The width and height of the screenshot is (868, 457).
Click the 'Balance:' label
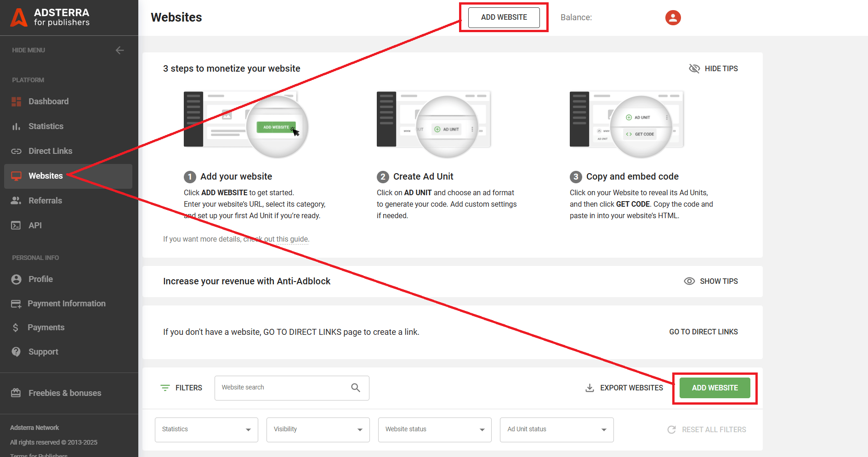pos(576,17)
